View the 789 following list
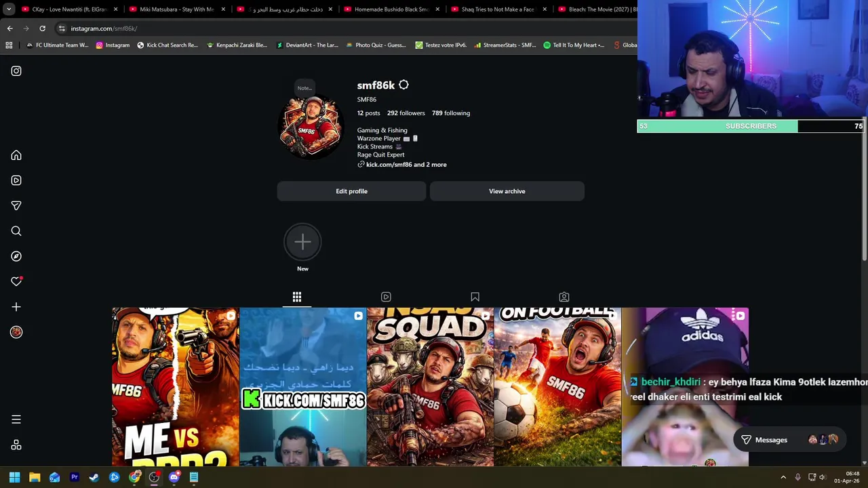 click(451, 113)
